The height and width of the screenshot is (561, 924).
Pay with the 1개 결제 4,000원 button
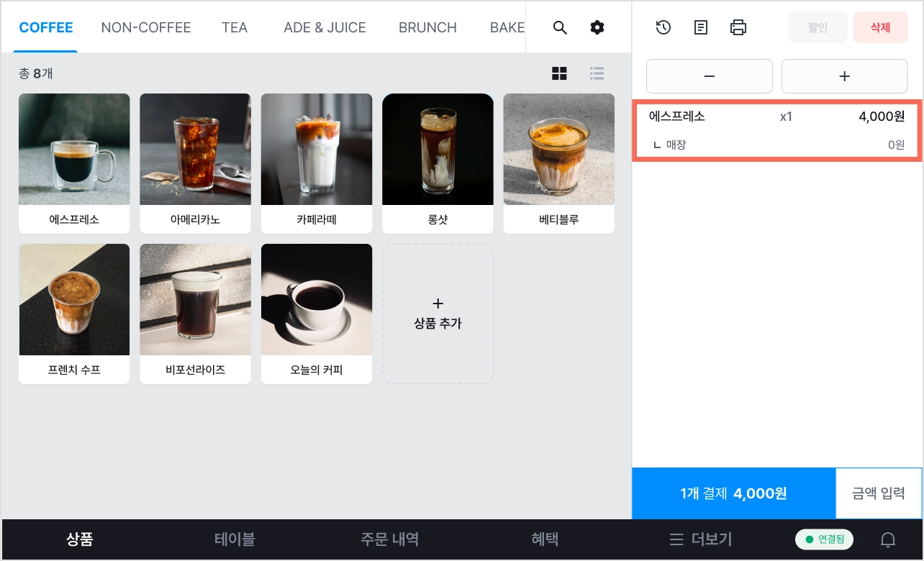(734, 493)
